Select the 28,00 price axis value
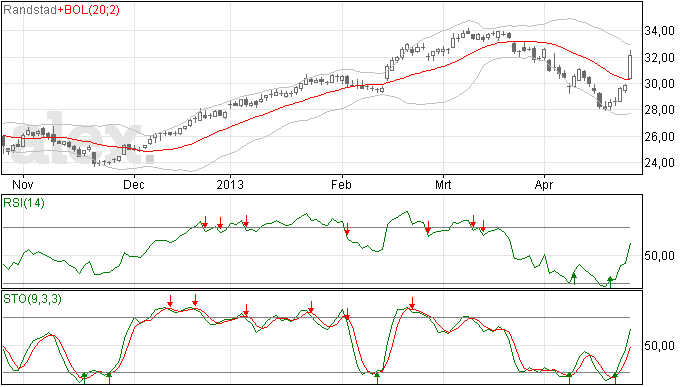 tap(659, 110)
